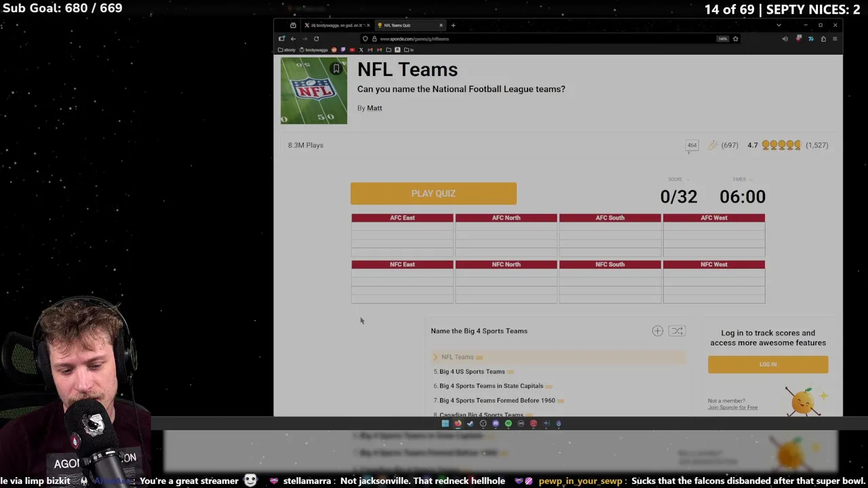
Task: Click the yellow LOG IN button
Action: coord(768,364)
